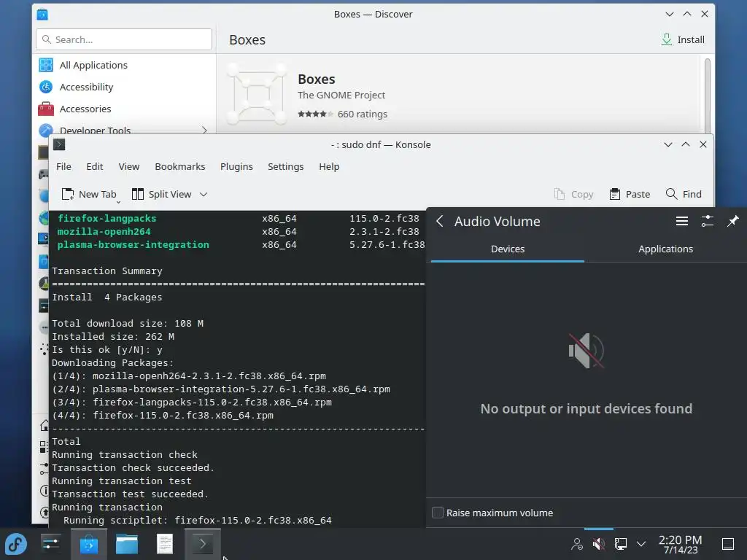Click the muted audio volume tray icon
Image resolution: width=747 pixels, height=560 pixels.
tap(598, 544)
